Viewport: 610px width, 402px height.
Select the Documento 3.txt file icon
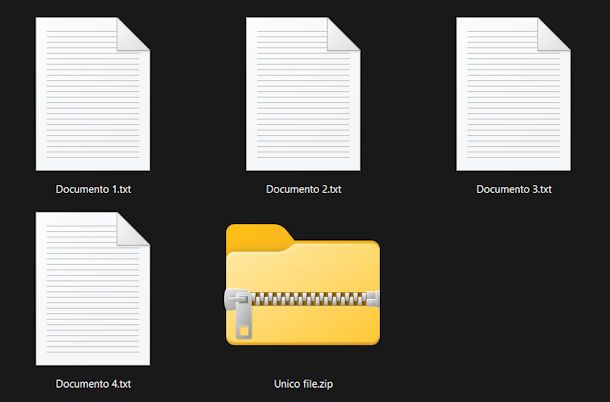click(x=514, y=94)
